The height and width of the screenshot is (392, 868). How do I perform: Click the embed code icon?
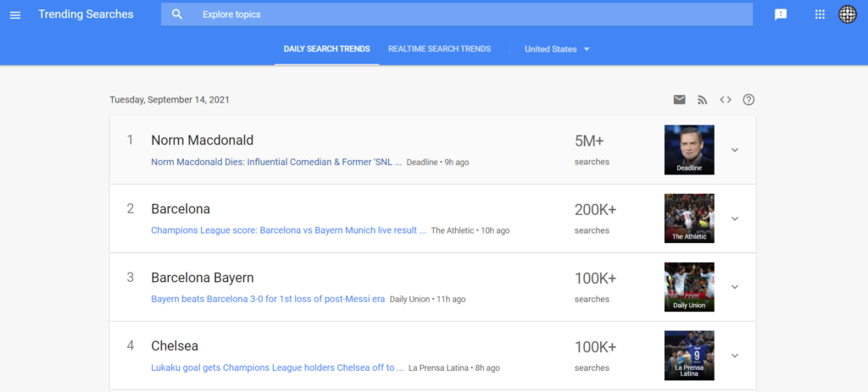[x=726, y=100]
